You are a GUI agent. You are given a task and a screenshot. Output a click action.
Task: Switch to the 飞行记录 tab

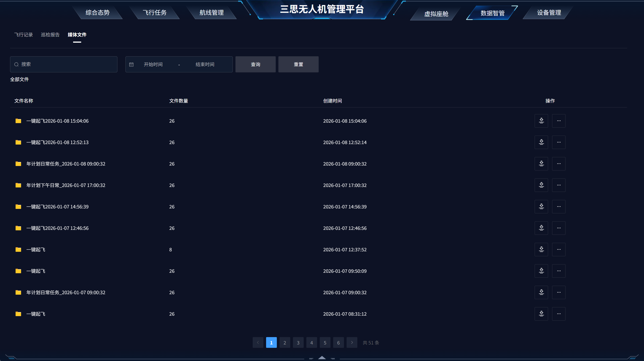coord(23,35)
